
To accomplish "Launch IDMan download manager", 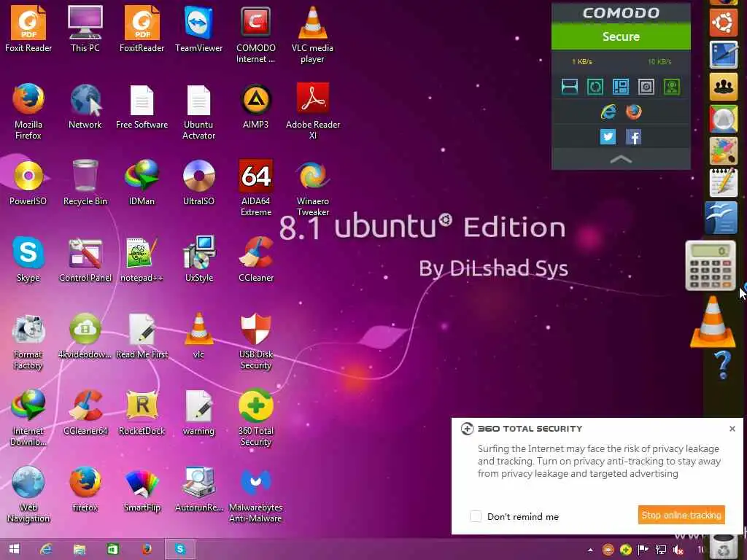I will [142, 182].
